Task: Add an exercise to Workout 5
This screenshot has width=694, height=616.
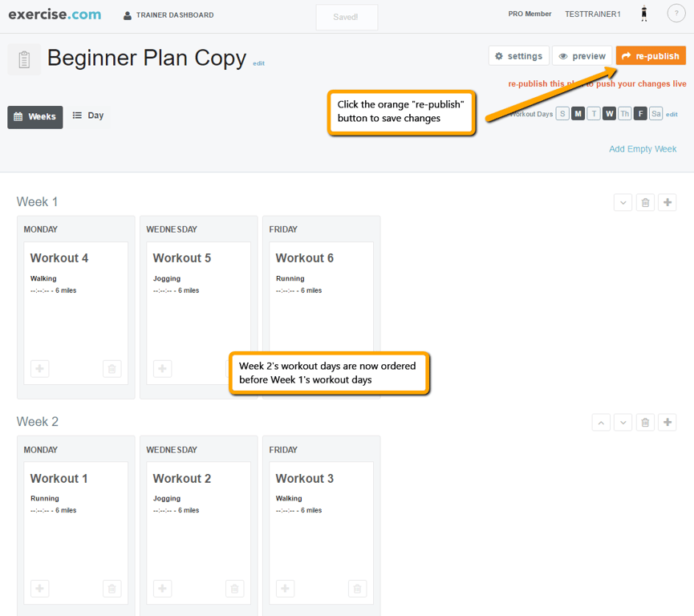Action: 162,369
